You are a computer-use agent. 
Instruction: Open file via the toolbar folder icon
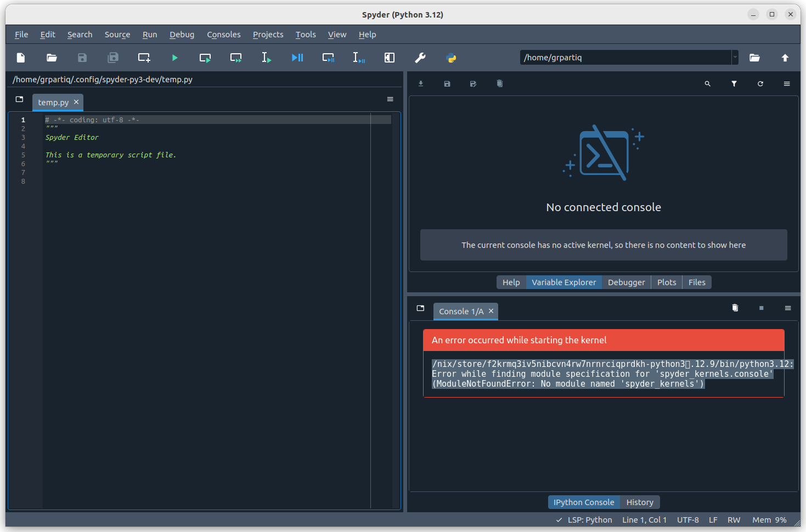click(52, 58)
